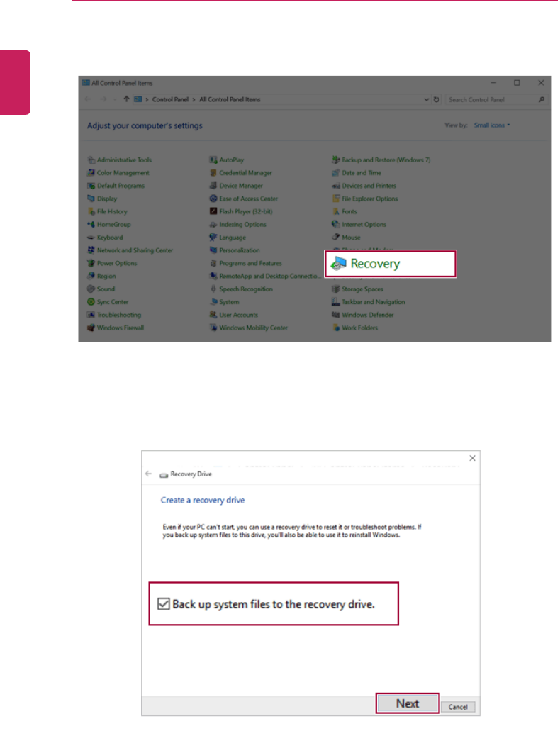Screen dimensions: 560x731
Task: Open Troubleshooting icon
Action: click(x=91, y=315)
